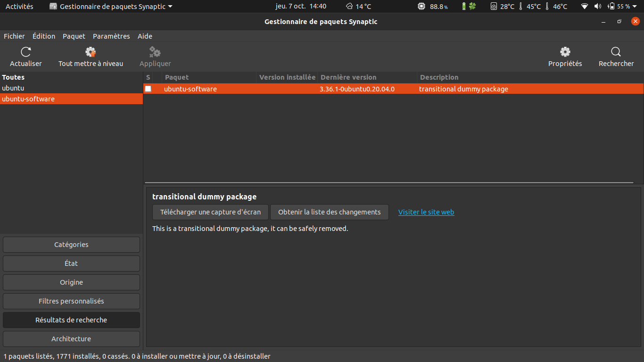Open the Édition menu
Image resolution: width=644 pixels, height=362 pixels.
pyautogui.click(x=44, y=36)
